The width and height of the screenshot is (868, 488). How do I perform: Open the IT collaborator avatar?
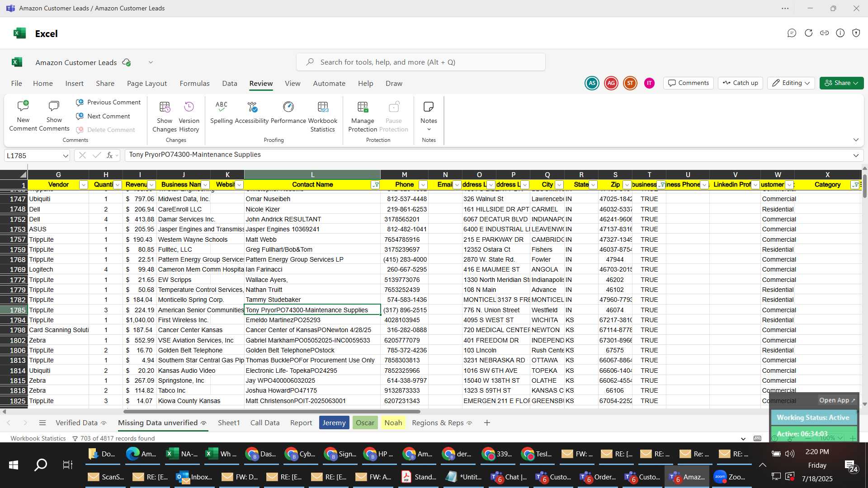[x=649, y=83]
